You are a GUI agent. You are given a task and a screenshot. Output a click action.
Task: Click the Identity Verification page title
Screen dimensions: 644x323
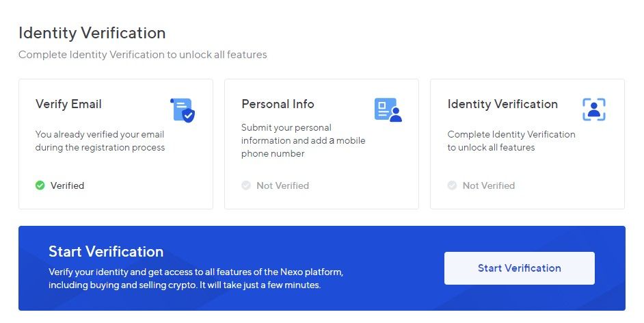tap(92, 33)
